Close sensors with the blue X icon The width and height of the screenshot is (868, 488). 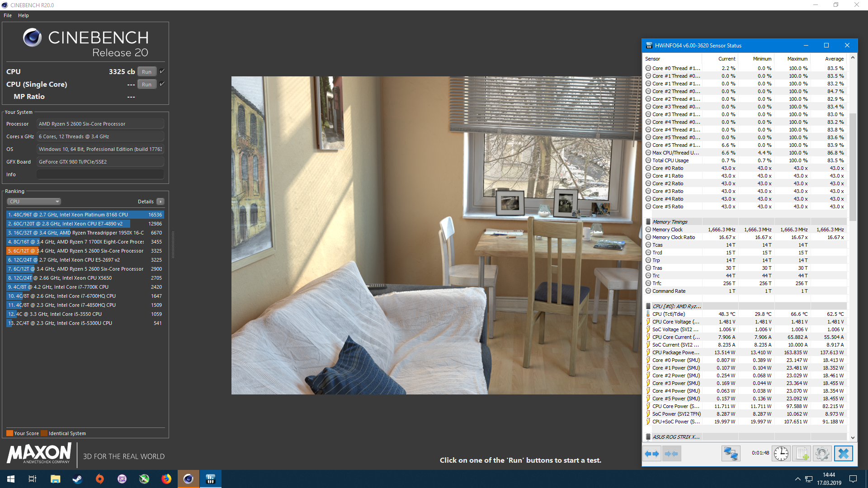843,454
